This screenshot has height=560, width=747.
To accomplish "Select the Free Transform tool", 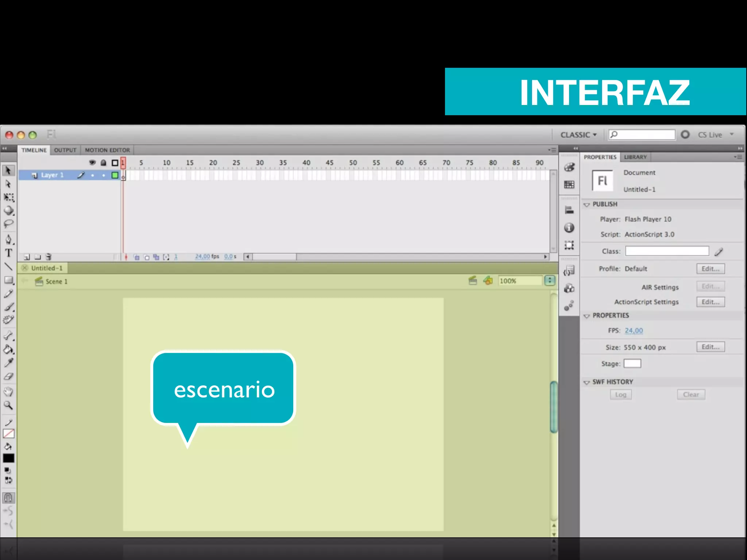I will (9, 197).
